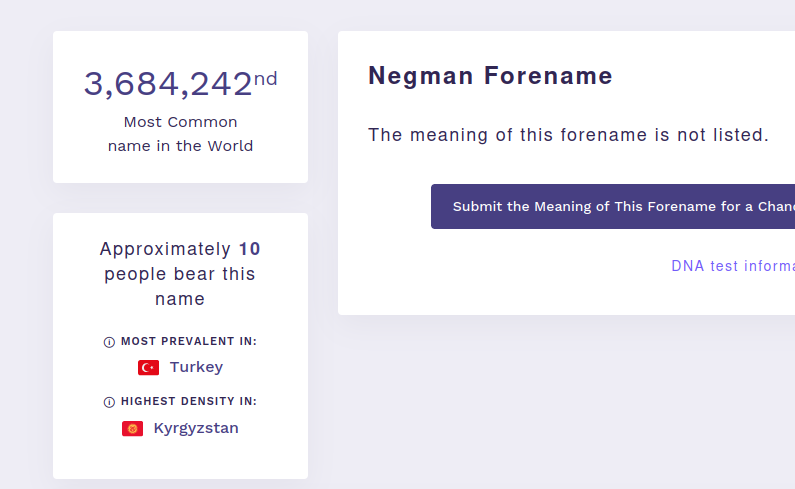This screenshot has width=795, height=489.
Task: Click the 'nd' ordinal suffix after the rank
Action: (x=266, y=78)
